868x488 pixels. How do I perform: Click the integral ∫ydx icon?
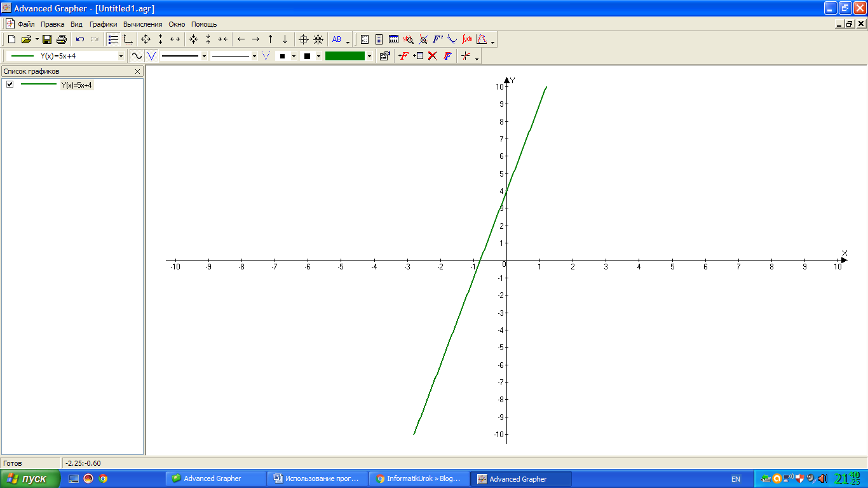tap(467, 39)
